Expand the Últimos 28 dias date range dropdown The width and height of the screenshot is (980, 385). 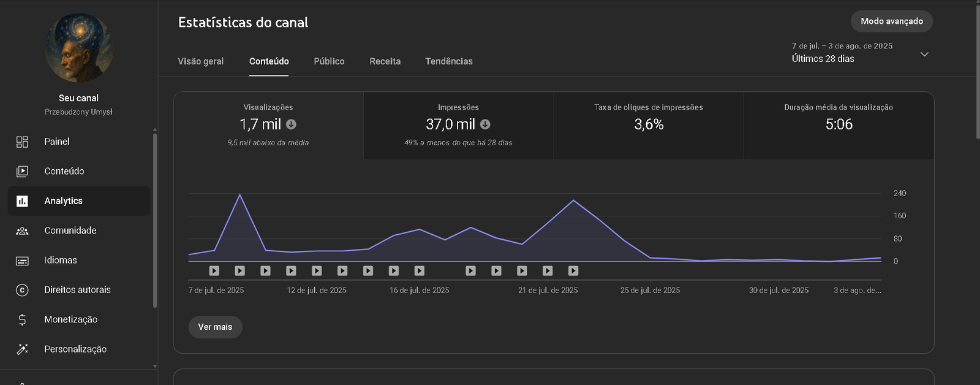[x=860, y=53]
